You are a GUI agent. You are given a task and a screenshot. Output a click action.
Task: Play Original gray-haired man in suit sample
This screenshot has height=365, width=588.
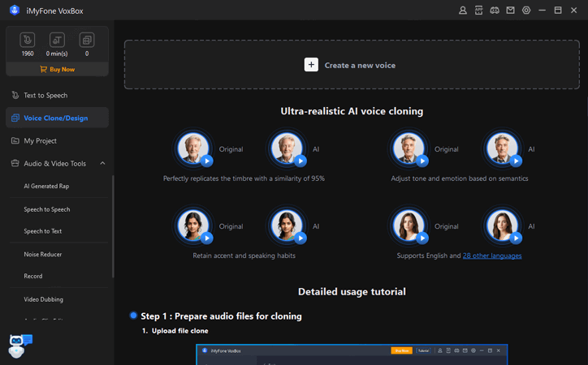tap(422, 161)
